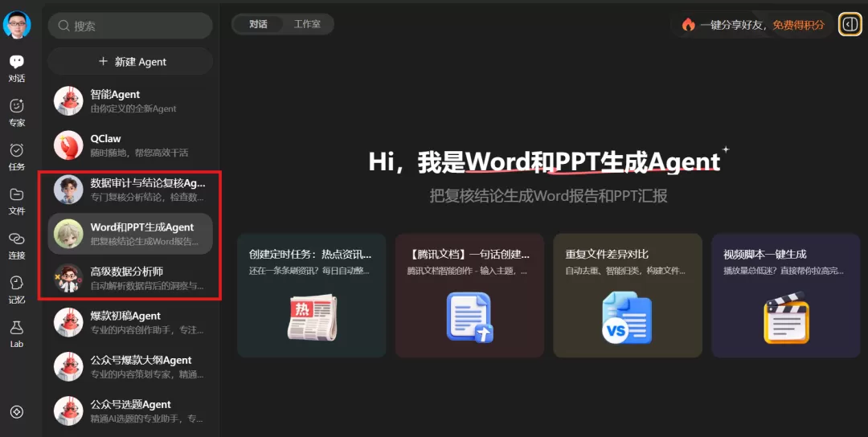Open 【腾讯文档】一句话创建 card title
This screenshot has width=868, height=437.
[469, 255]
